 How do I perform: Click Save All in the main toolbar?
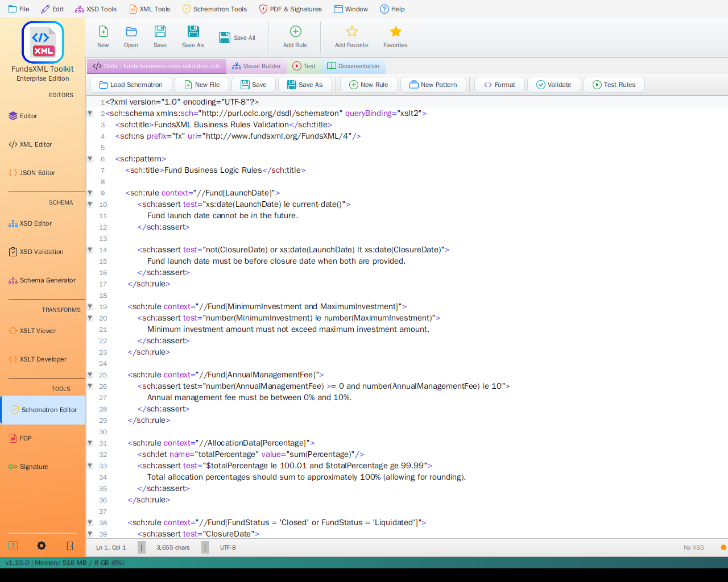237,38
